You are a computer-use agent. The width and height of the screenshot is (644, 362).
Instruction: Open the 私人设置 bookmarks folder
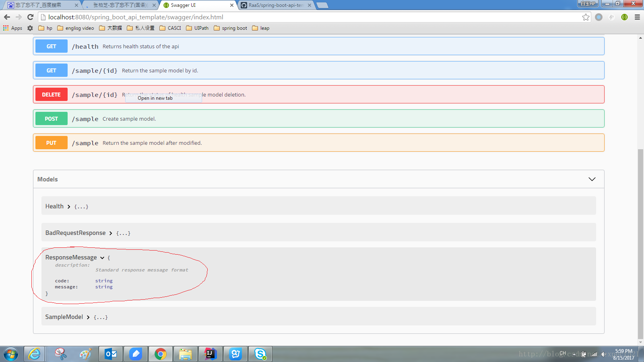tap(140, 28)
